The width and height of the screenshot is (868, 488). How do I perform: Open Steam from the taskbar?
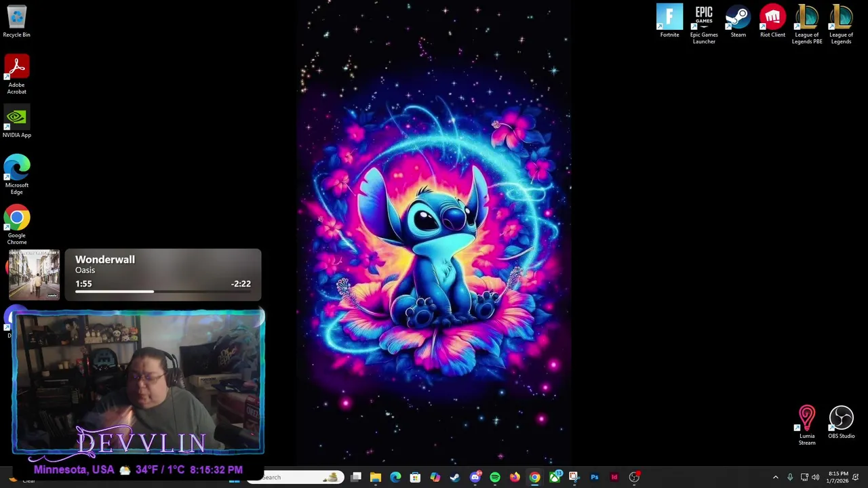[455, 477]
